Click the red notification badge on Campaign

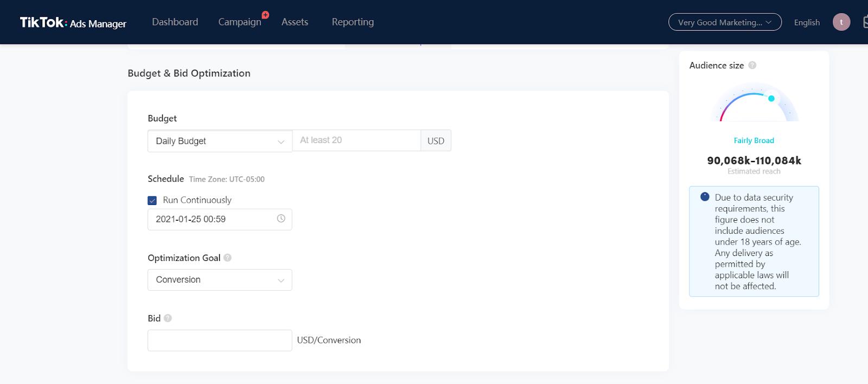(265, 15)
